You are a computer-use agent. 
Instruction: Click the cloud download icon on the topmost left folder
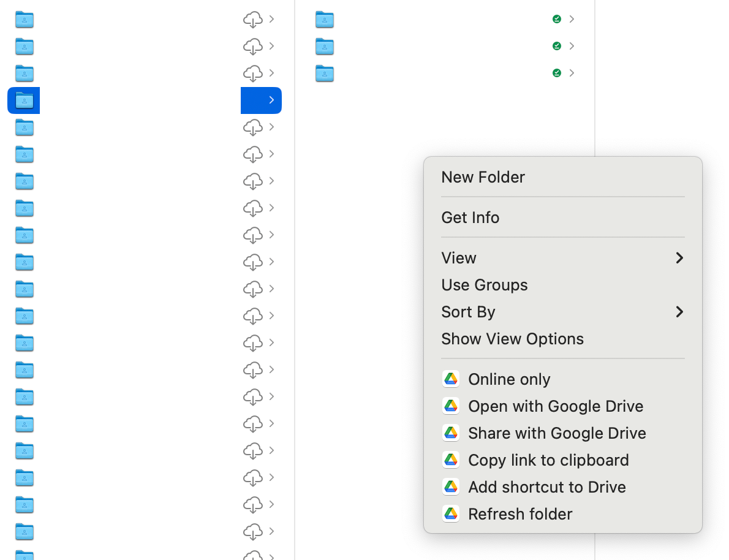(252, 20)
